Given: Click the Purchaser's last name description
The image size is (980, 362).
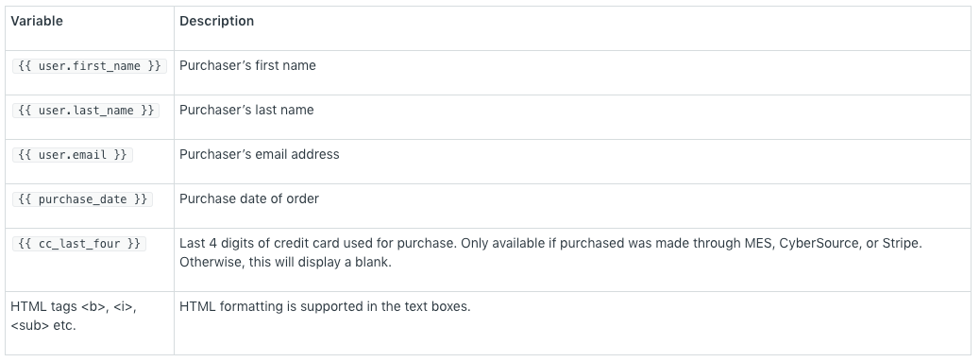Looking at the screenshot, I should [x=246, y=110].
